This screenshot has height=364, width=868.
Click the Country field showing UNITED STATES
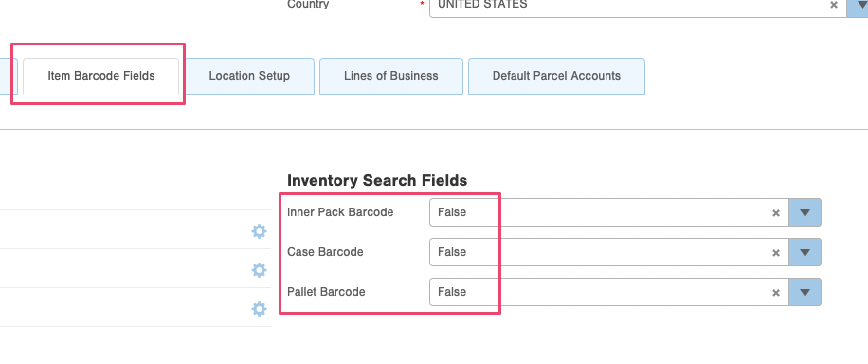coord(638,7)
